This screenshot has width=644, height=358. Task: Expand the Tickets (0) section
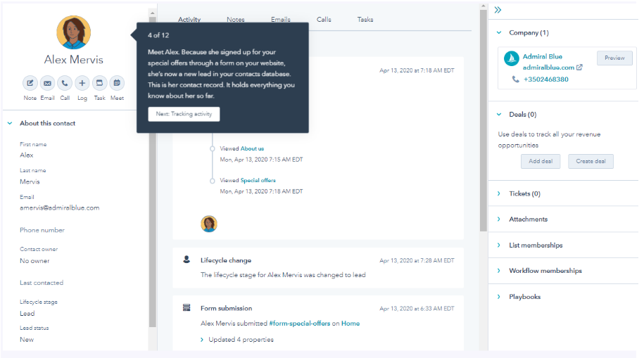point(499,193)
